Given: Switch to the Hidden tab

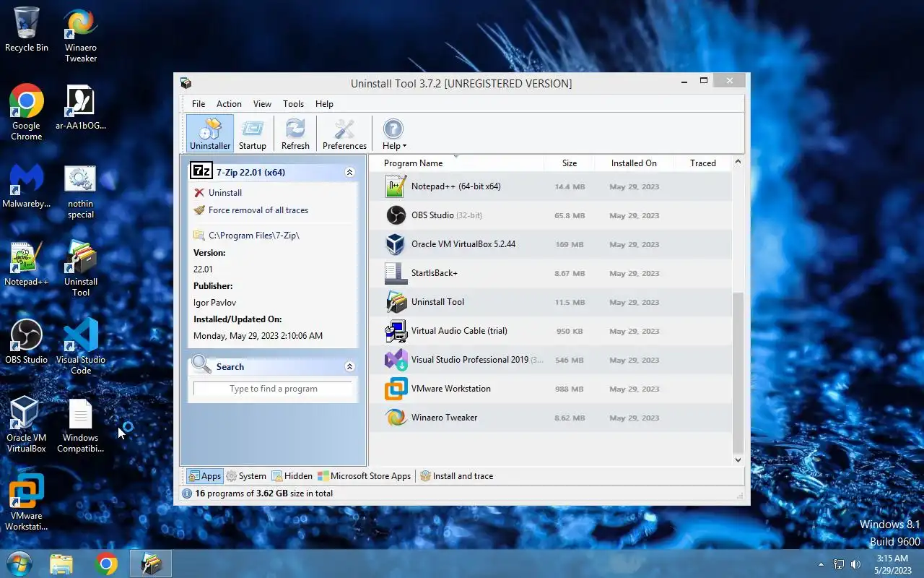Looking at the screenshot, I should [x=292, y=476].
